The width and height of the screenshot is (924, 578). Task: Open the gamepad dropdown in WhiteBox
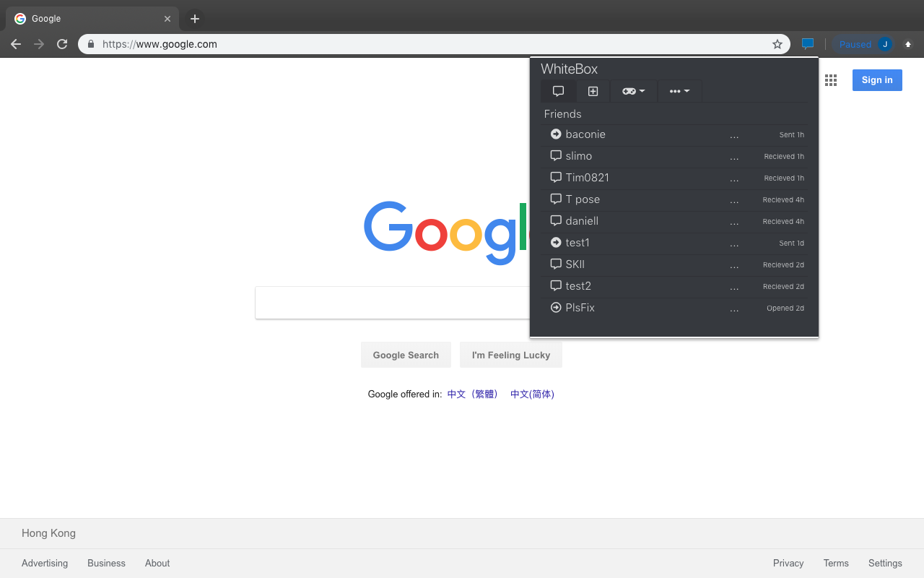click(x=634, y=91)
